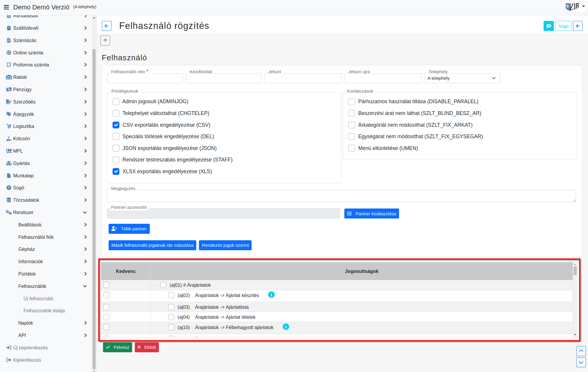Viewport: 588px width, 372px height.
Task: Open Felhasználók listája menu item
Action: pyautogui.click(x=44, y=311)
